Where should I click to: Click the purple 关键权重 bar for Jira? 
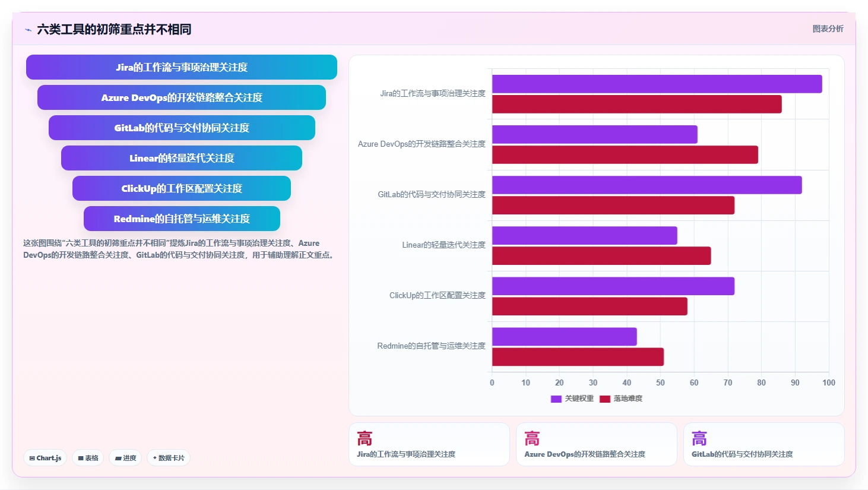[657, 84]
